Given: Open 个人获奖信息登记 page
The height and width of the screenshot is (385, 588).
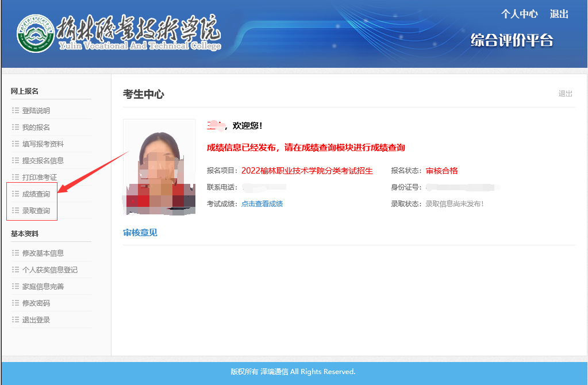Looking at the screenshot, I should coord(49,269).
